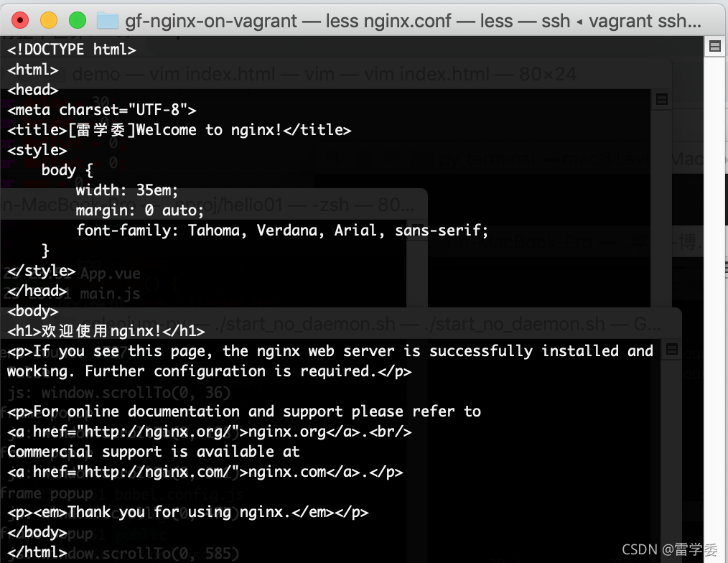This screenshot has width=728, height=563.
Task: Click the yellow minimize window button
Action: (49, 20)
